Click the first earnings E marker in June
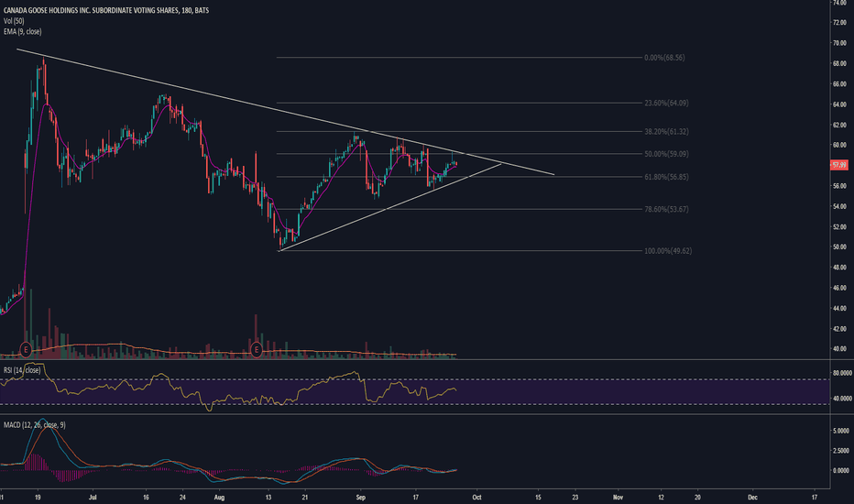Image resolution: width=854 pixels, height=504 pixels. 26,349
